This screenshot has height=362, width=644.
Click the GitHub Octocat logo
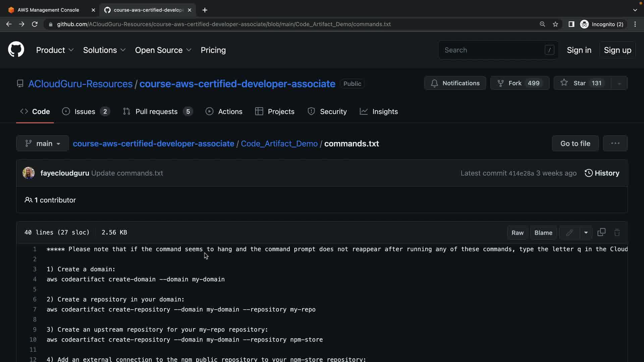pyautogui.click(x=16, y=50)
